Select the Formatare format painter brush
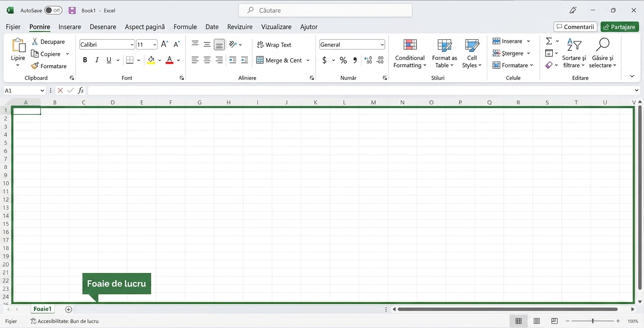The image size is (644, 328). 35,66
